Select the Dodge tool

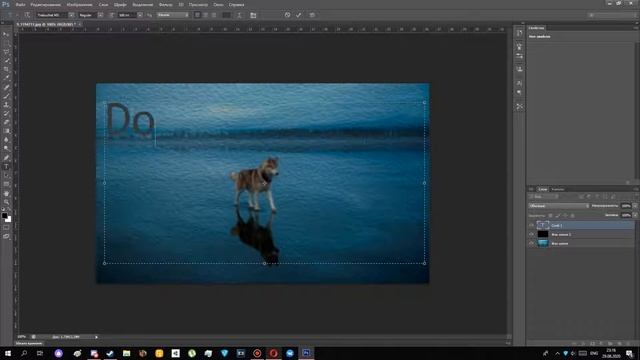[6, 149]
